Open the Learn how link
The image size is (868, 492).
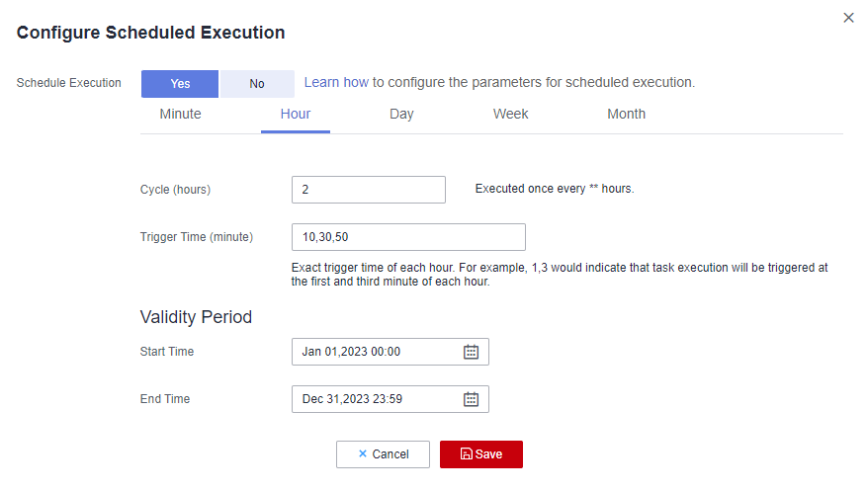point(336,83)
